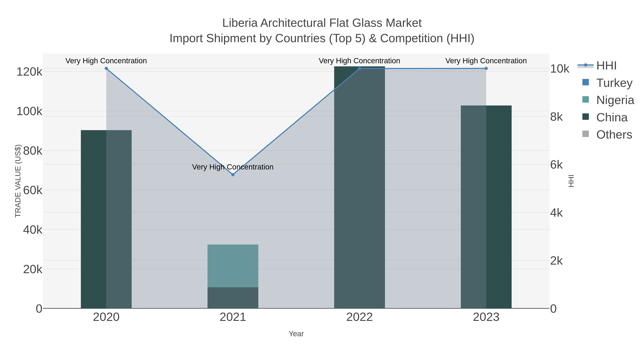Screen dimensions: 644x362
Task: Click the 80k left axis tick
Action: [33, 151]
